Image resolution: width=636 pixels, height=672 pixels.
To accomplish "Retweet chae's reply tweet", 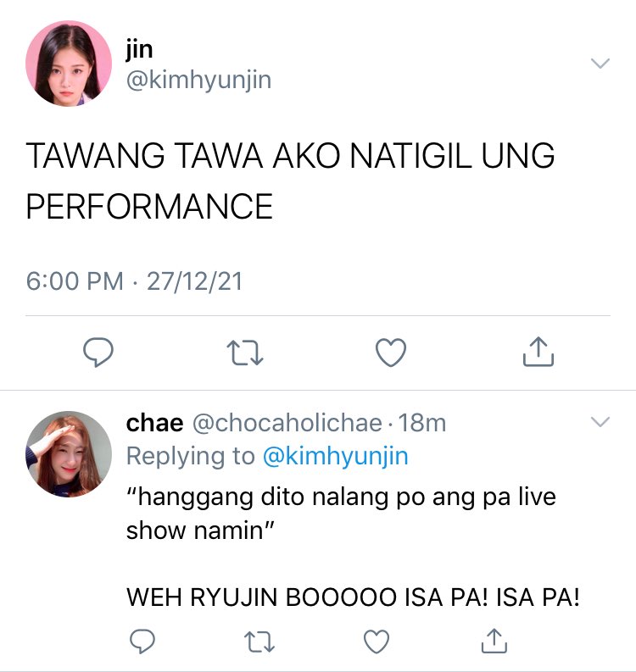I will click(x=259, y=641).
